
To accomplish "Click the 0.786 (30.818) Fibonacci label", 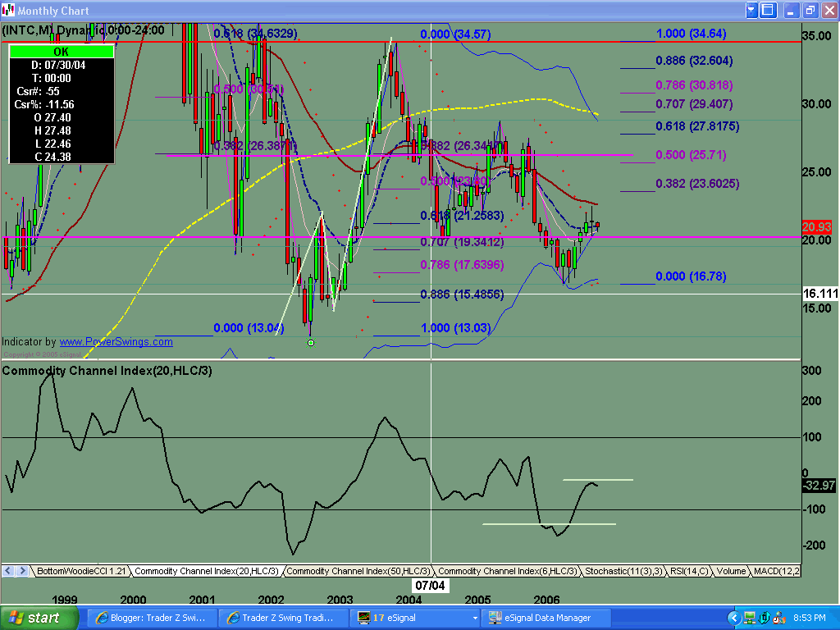I will click(694, 85).
